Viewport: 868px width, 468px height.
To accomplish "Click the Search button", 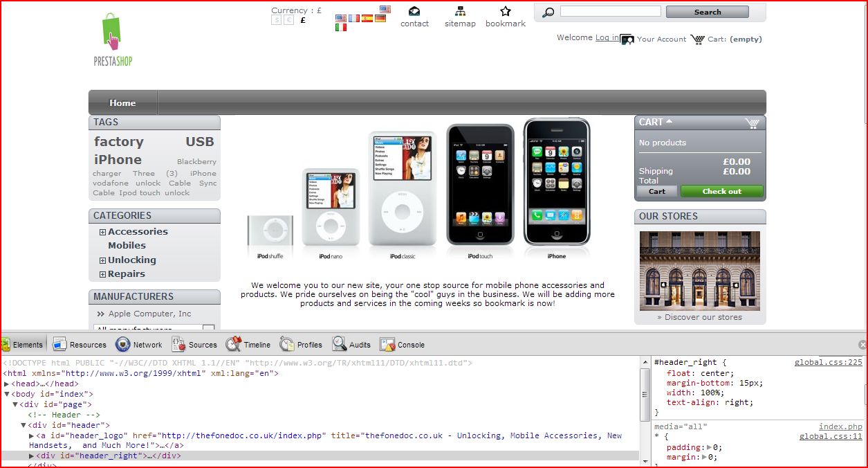I will (x=707, y=12).
